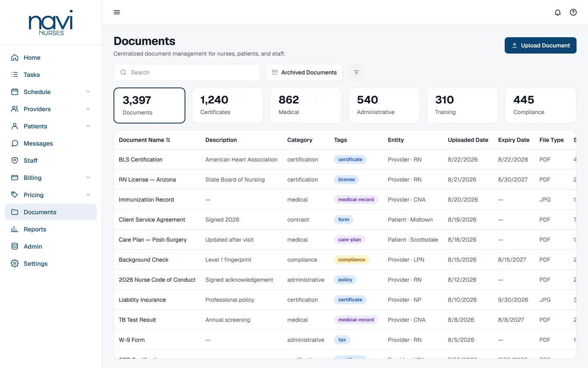Open Reports in the sidebar
This screenshot has height=368, width=588.
click(51, 229)
